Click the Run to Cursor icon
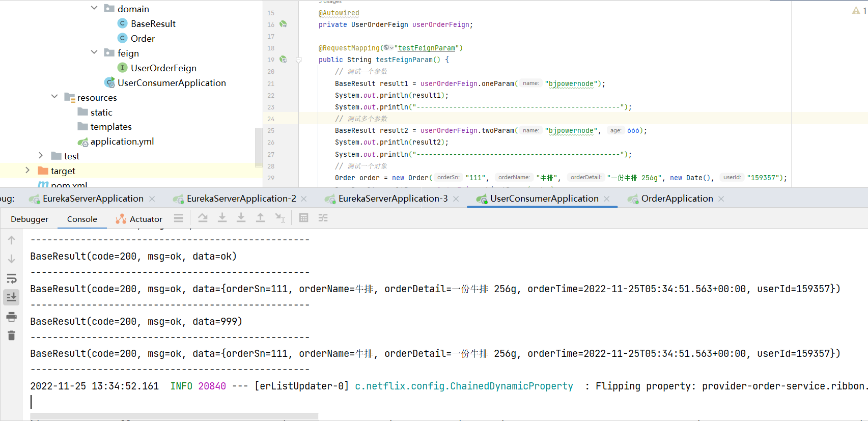The image size is (868, 421). 279,218
